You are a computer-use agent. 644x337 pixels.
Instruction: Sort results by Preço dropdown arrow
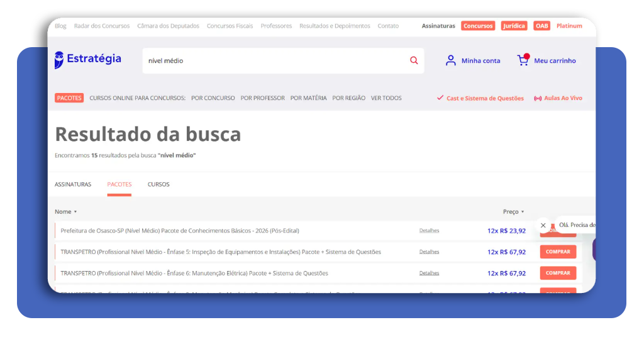click(x=523, y=212)
